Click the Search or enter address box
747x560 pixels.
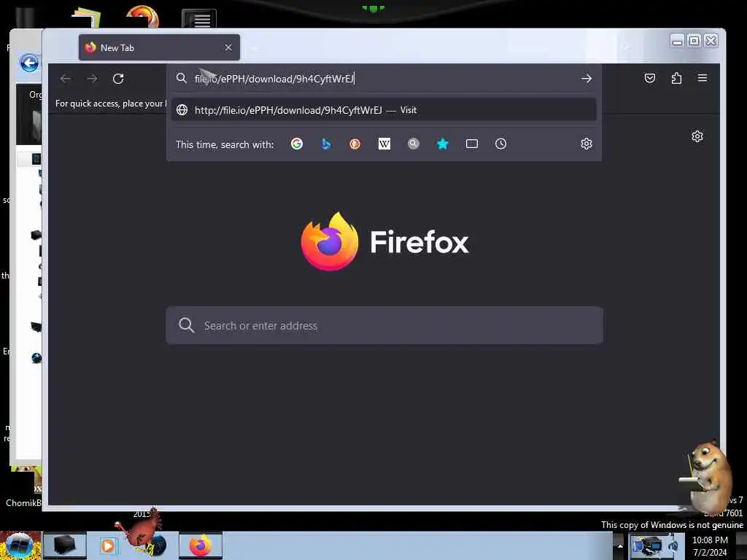tap(384, 326)
